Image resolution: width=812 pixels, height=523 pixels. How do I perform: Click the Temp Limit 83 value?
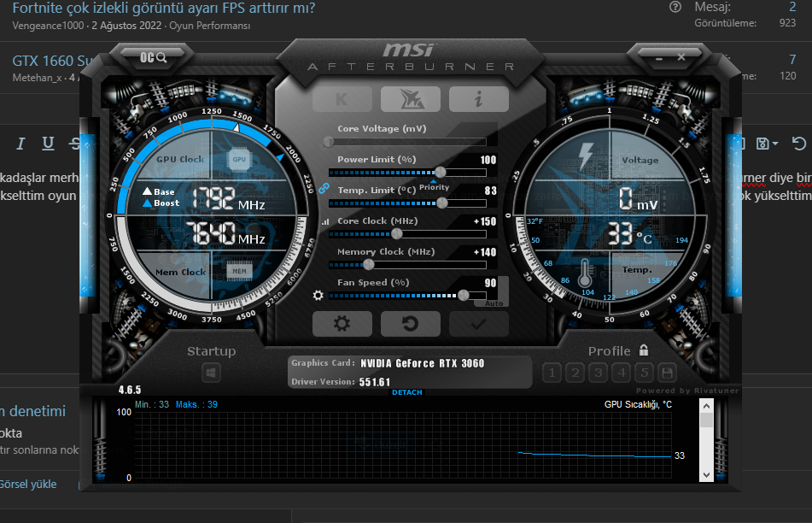490,191
